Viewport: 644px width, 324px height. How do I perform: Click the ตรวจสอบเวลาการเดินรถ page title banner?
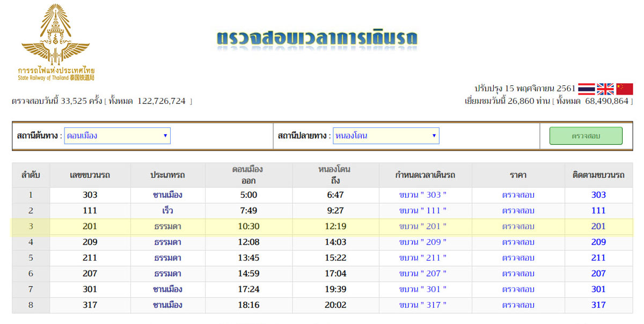tap(317, 39)
